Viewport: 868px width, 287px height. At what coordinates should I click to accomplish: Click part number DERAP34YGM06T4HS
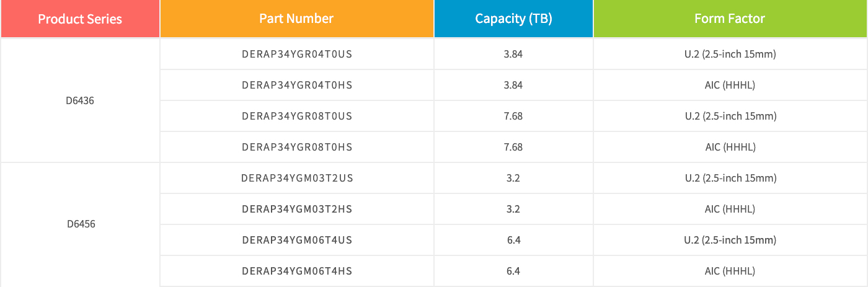[297, 271]
